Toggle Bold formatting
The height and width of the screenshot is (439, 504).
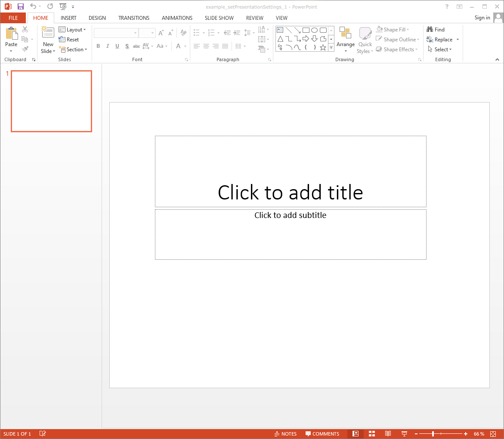[x=99, y=46]
